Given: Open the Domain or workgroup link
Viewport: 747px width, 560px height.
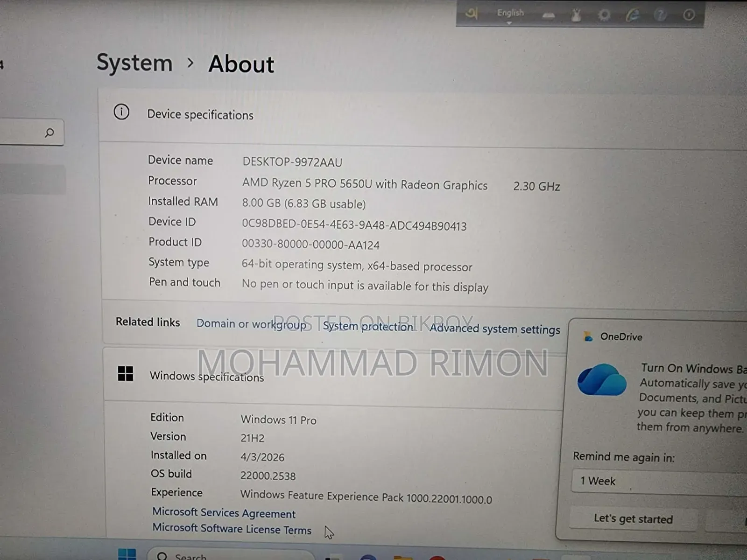Looking at the screenshot, I should (251, 324).
